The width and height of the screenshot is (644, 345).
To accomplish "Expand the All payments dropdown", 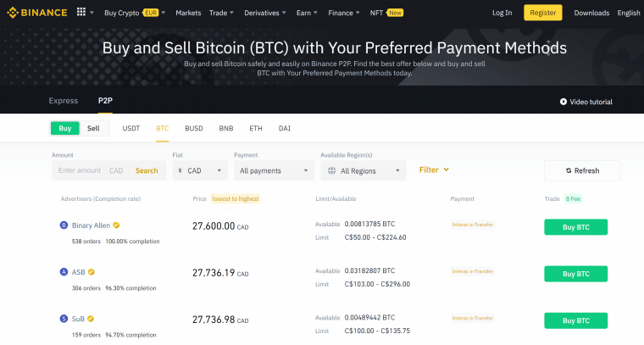I will click(x=273, y=170).
